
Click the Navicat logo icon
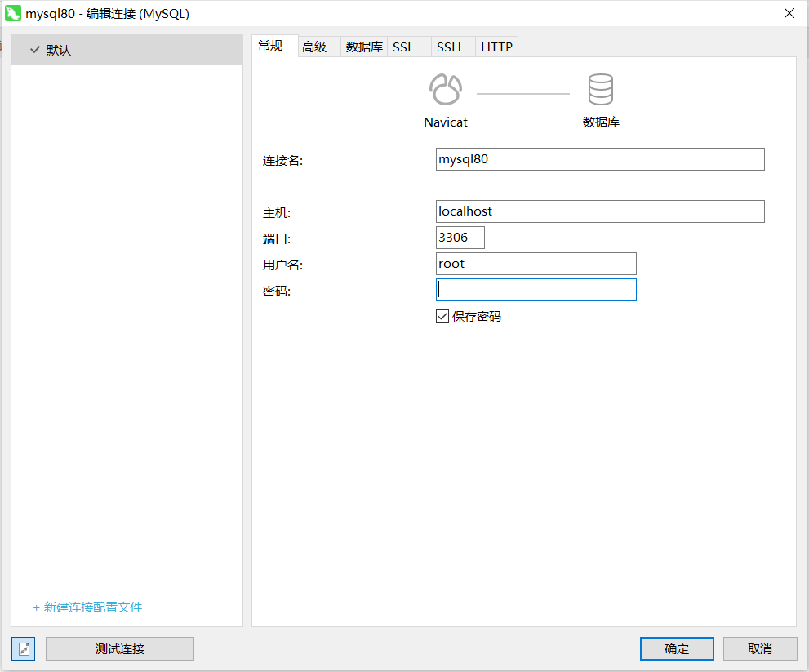pos(446,89)
